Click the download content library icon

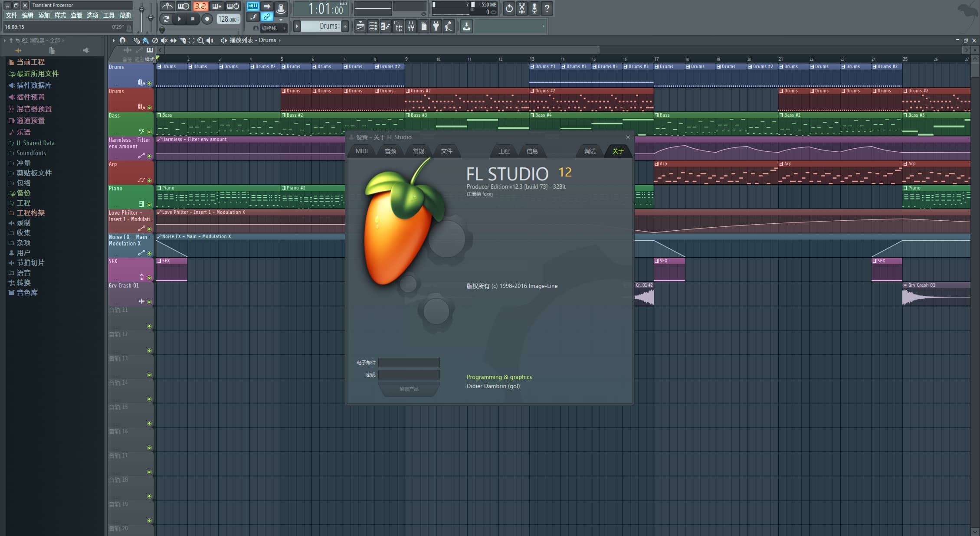click(x=466, y=27)
